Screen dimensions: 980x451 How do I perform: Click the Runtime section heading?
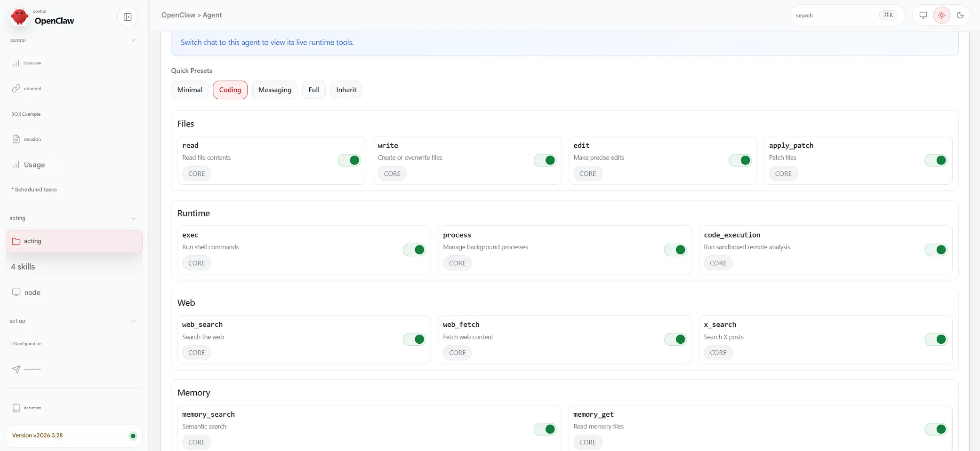point(193,214)
